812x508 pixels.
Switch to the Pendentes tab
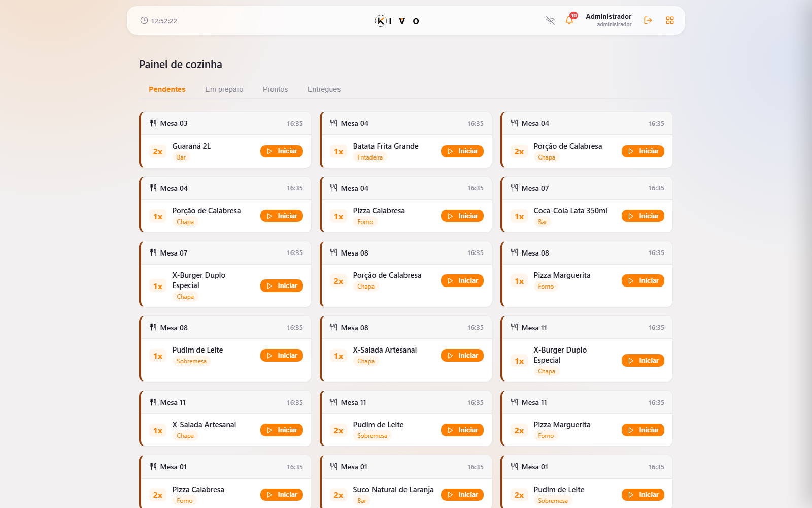tap(167, 89)
